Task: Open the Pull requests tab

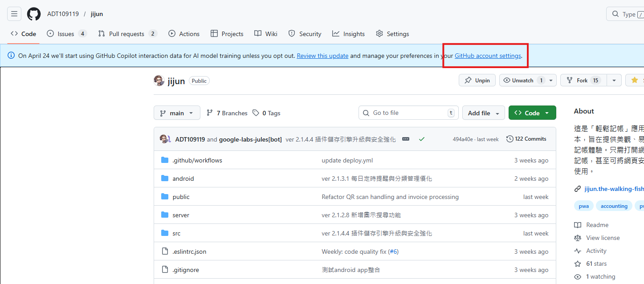Action: pyautogui.click(x=127, y=34)
